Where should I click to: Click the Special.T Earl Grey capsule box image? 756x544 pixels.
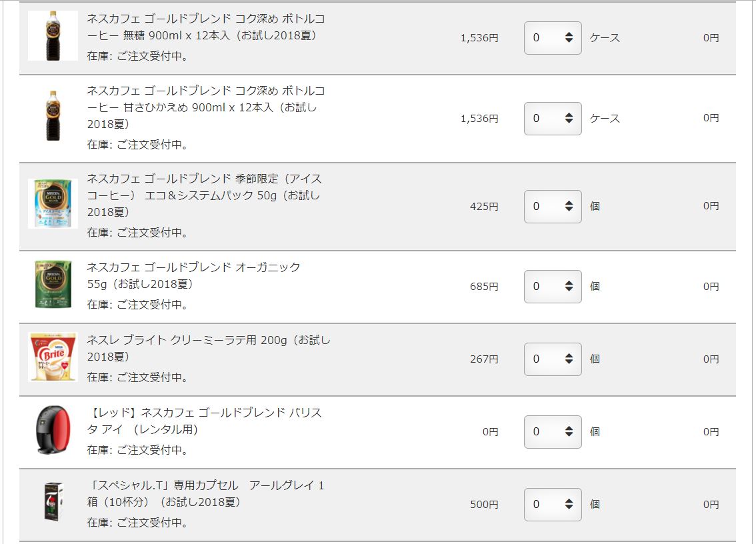point(53,501)
